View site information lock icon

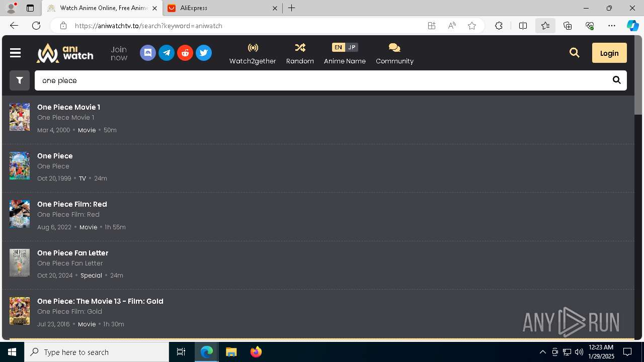pyautogui.click(x=63, y=26)
